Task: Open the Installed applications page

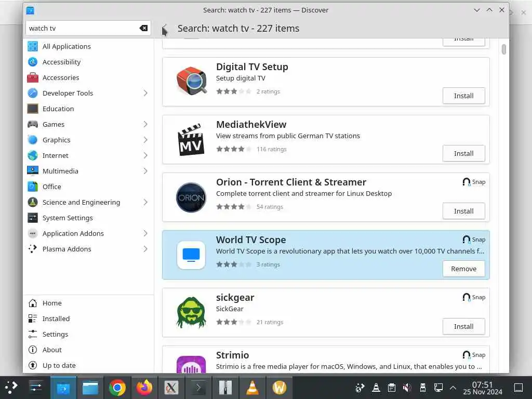Action: pos(87,318)
